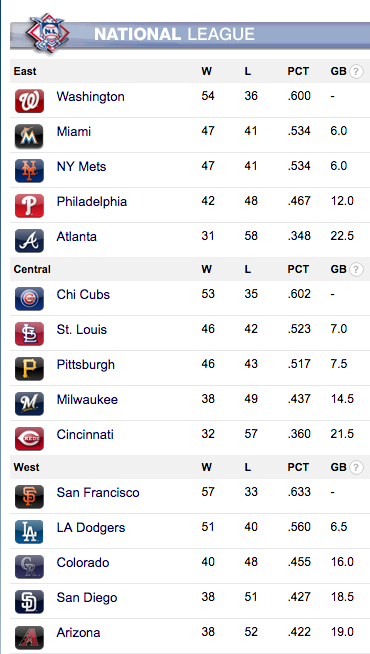
Task: Click the Chi Cubs team logo
Action: click(29, 299)
